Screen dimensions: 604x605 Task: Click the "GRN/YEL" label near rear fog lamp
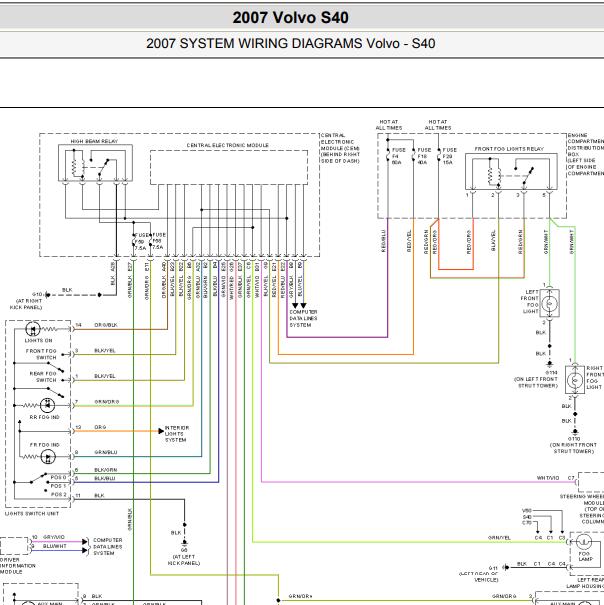[x=499, y=537]
